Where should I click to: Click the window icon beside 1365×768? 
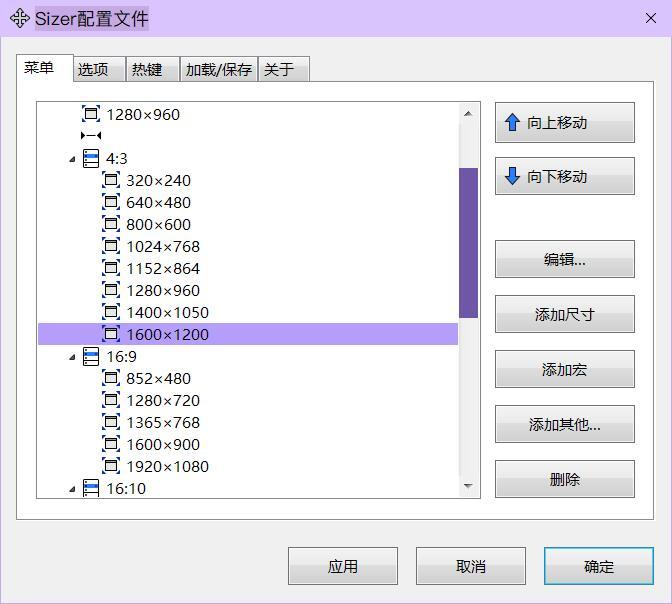[111, 422]
